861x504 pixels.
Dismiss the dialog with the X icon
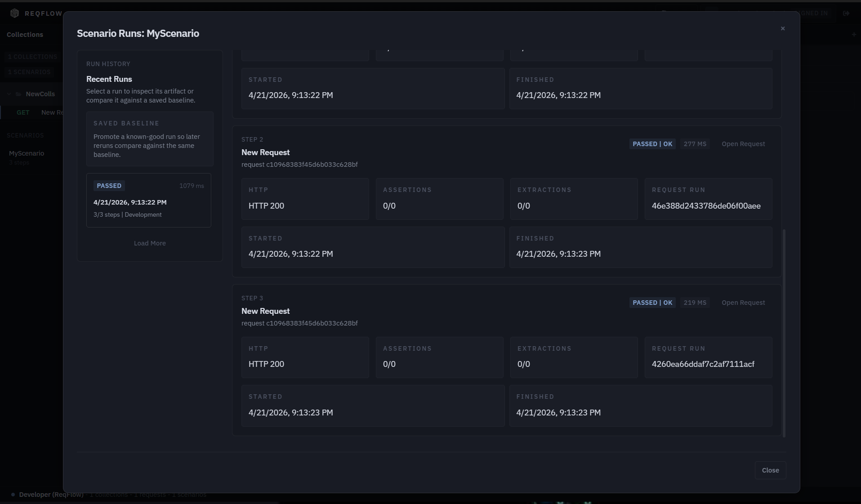pos(782,28)
